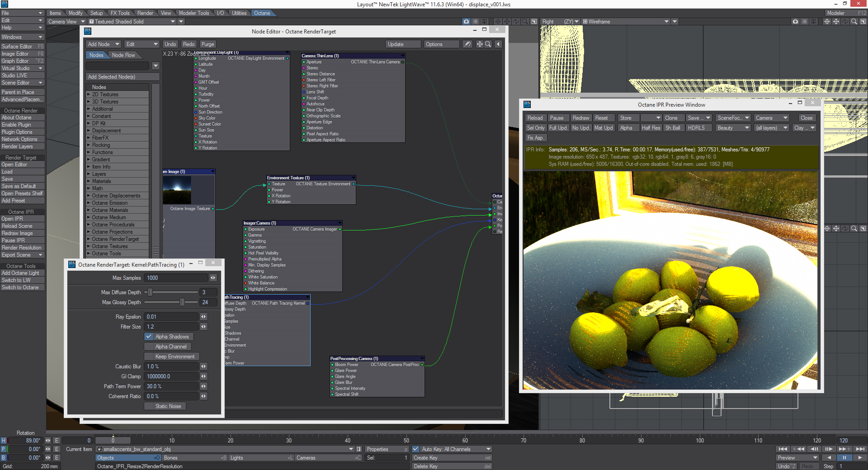868x470 pixels.
Task: Step forward one frame in playback controls
Action: point(829,449)
